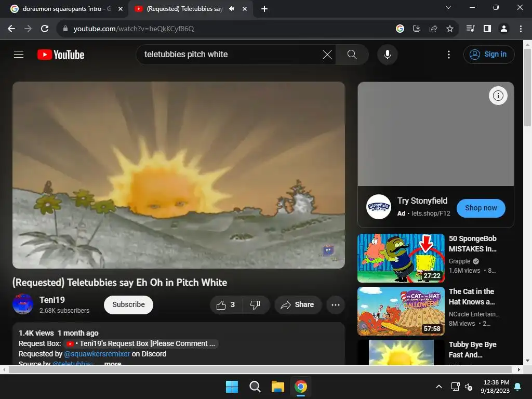The height and width of the screenshot is (399, 532).
Task: Open YouTube settings three-dot menu
Action: click(x=448, y=54)
